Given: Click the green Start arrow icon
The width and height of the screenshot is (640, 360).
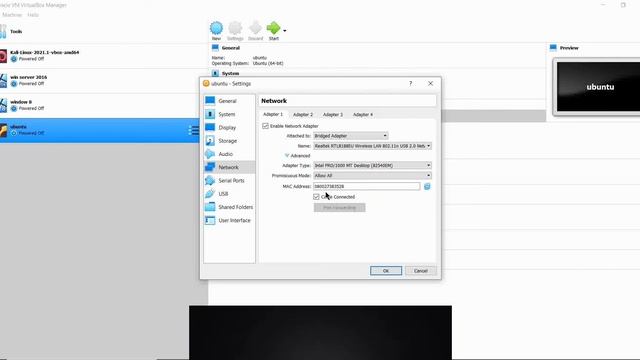Looking at the screenshot, I should (x=273, y=28).
